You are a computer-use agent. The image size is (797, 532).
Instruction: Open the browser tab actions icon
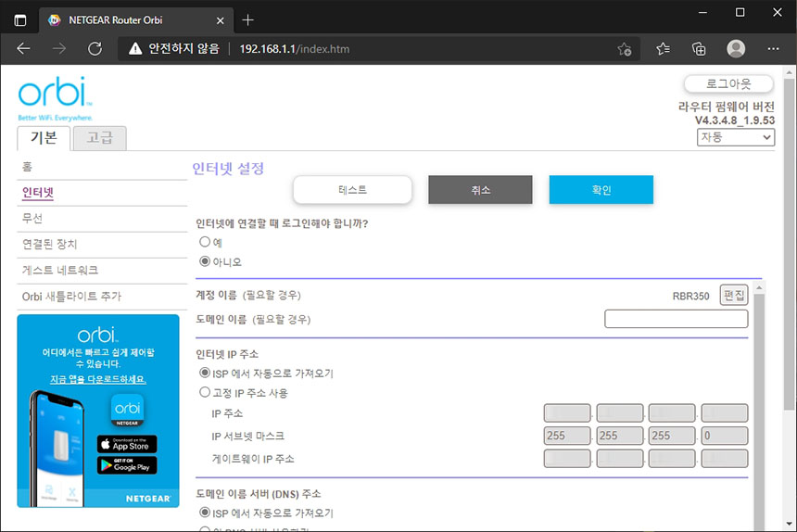20,20
